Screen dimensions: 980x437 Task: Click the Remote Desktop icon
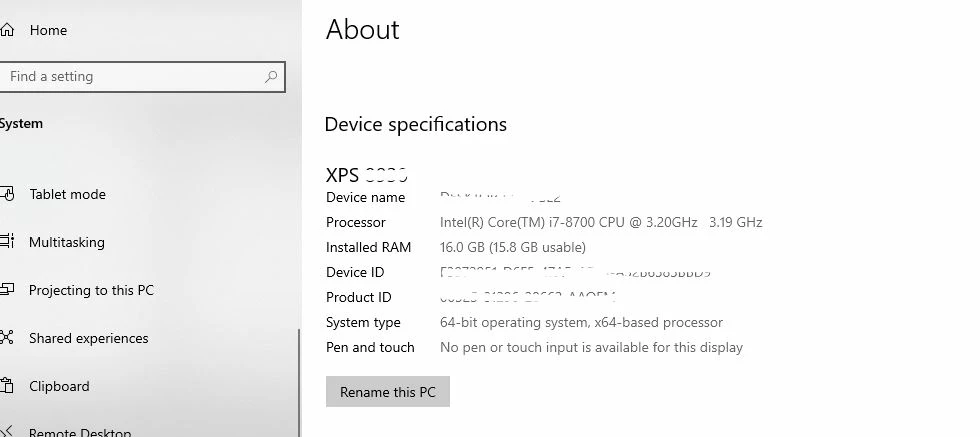coord(6,431)
